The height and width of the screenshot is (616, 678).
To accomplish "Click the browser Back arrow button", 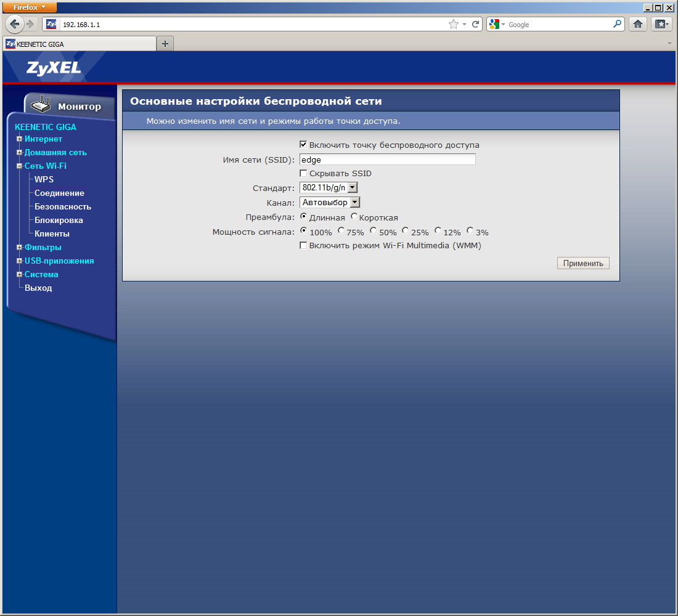I will (15, 24).
